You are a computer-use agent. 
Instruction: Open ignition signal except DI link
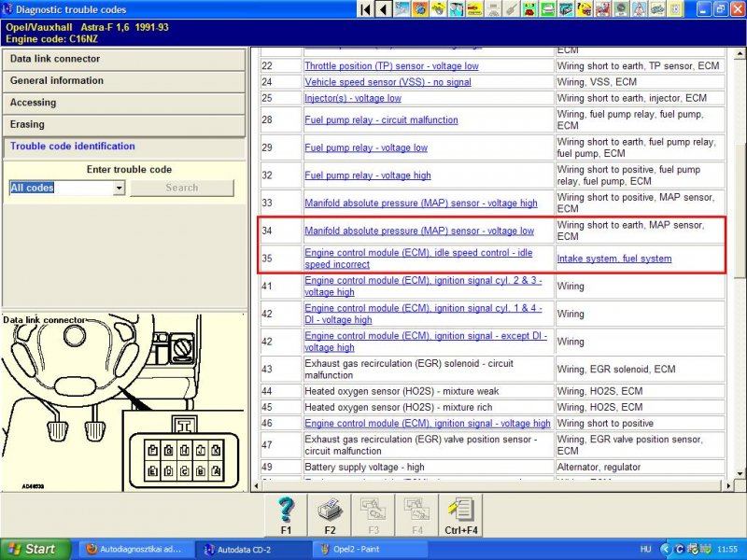coord(426,342)
